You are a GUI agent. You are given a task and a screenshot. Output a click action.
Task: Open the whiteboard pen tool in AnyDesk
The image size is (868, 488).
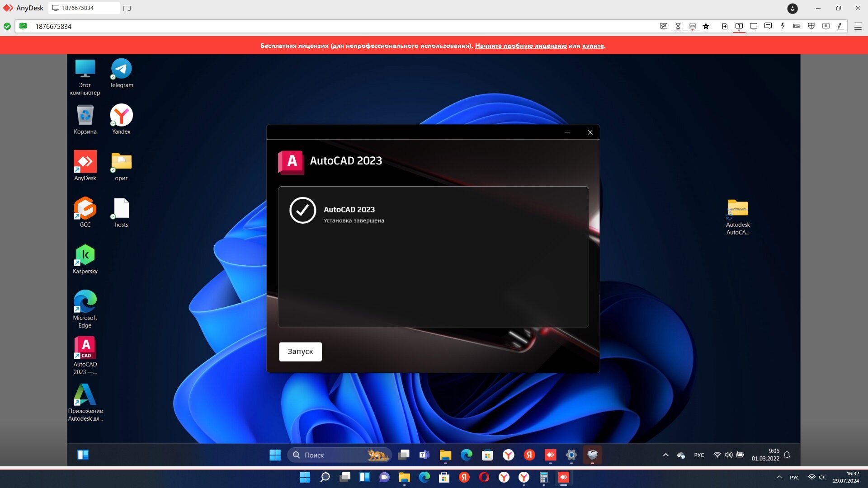tap(840, 26)
